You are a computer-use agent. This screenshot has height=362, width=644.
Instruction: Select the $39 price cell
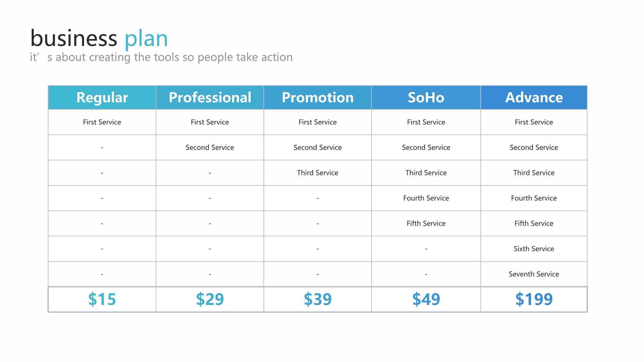317,299
